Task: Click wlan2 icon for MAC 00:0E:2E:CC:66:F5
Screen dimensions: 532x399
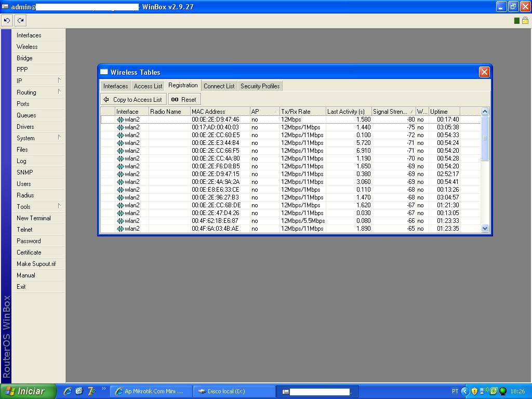Action: tap(120, 151)
